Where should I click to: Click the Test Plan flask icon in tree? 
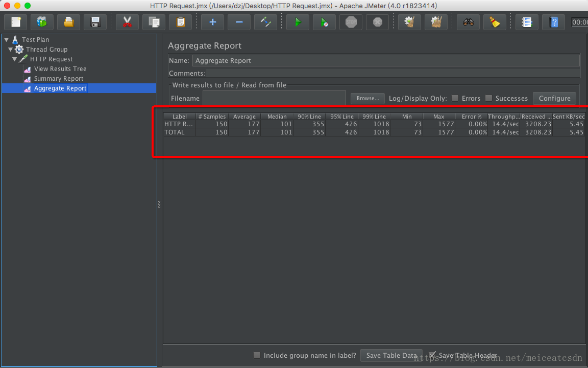click(15, 39)
